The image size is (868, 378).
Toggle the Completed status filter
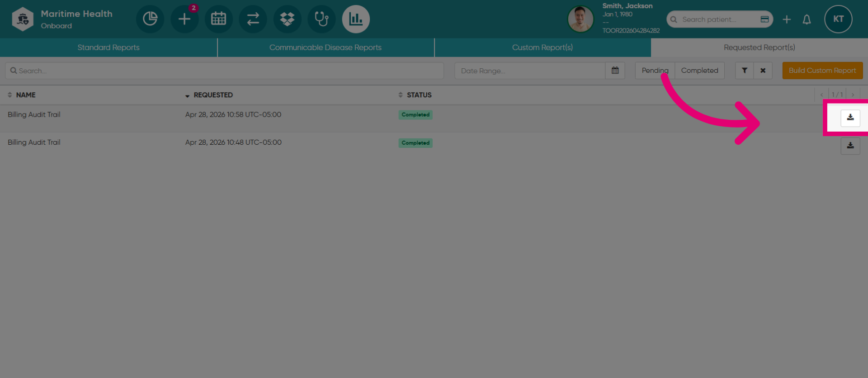tap(699, 71)
